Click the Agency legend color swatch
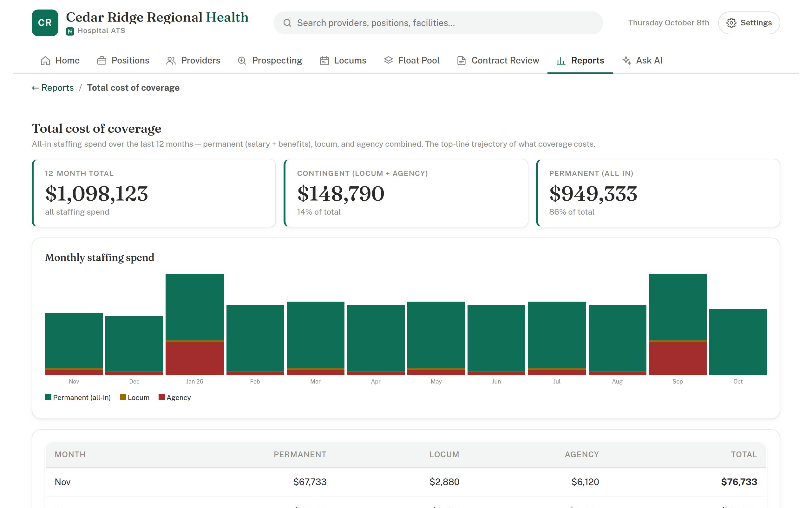812x508 pixels. [x=162, y=397]
